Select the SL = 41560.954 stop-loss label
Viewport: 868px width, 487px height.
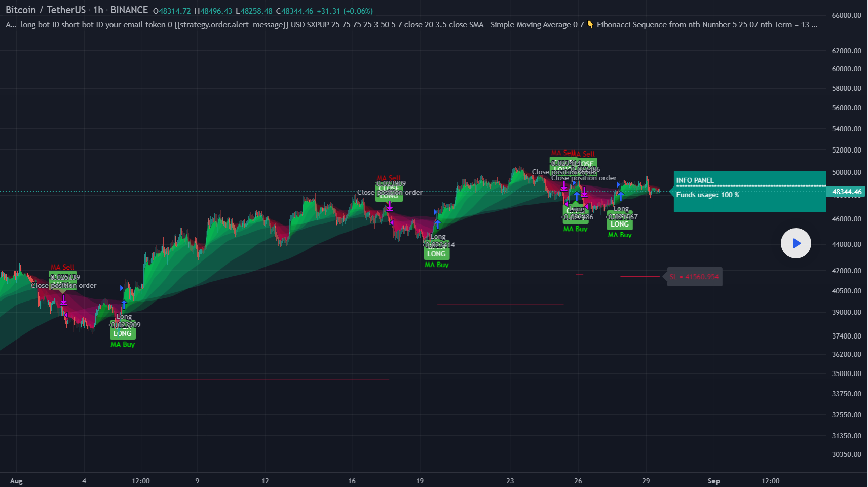pos(694,277)
